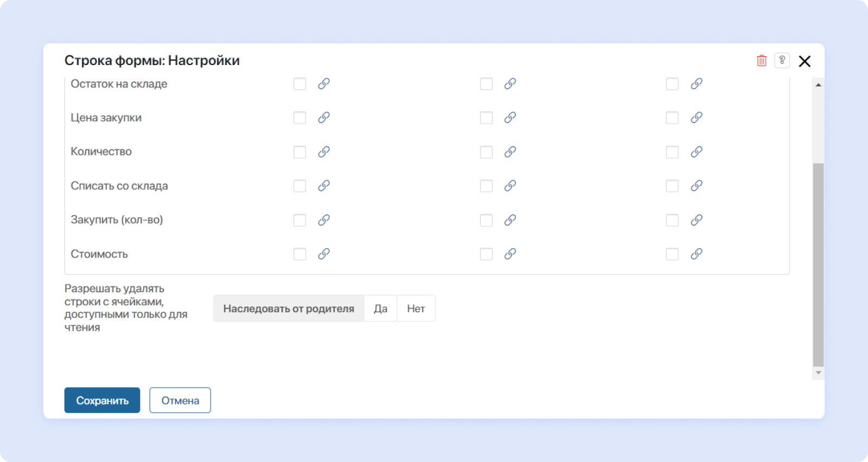Open the help question mark icon
The width and height of the screenshot is (868, 462).
[x=782, y=61]
